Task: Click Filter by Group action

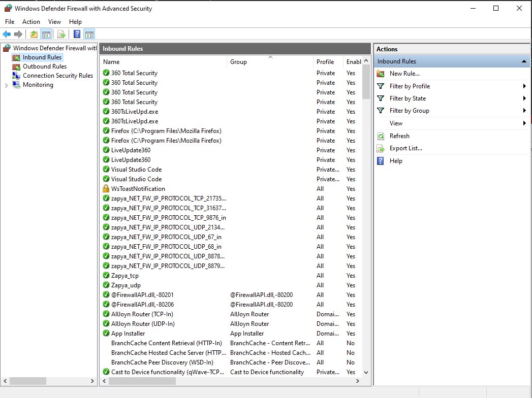Action: 409,111
